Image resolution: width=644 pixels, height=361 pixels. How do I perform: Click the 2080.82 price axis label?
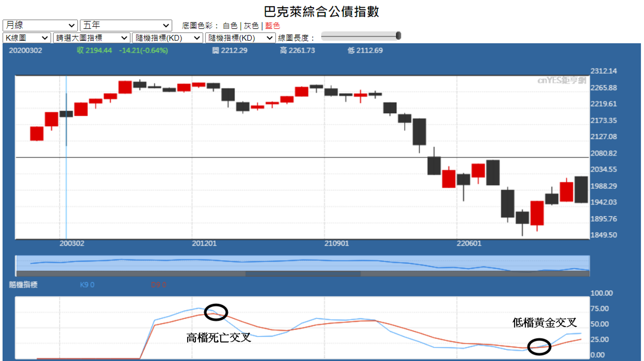[603, 153]
